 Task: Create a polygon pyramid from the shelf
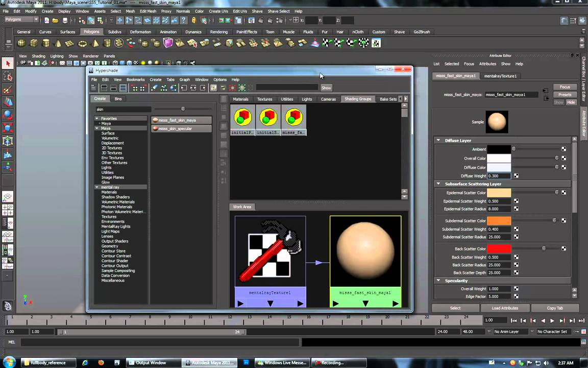[x=95, y=43]
